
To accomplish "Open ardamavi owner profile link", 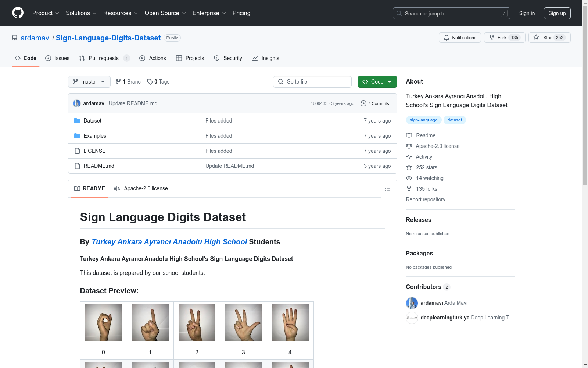I will pyautogui.click(x=36, y=38).
